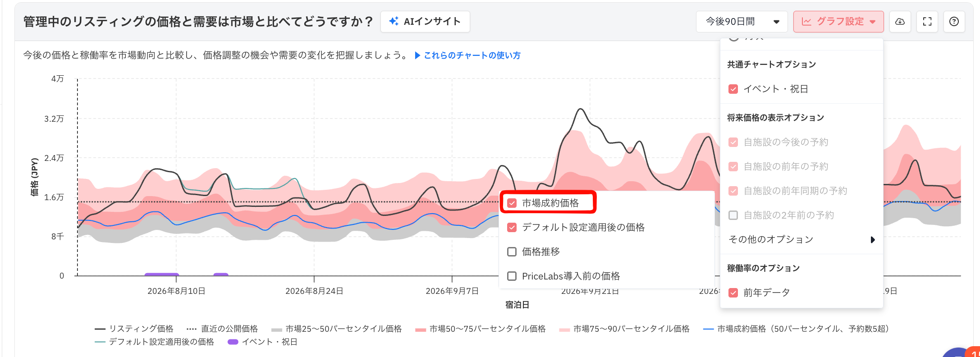Screen dimensions: 980x357
Task: Toggle the イベント・祝日 checkbox
Action: [x=733, y=89]
